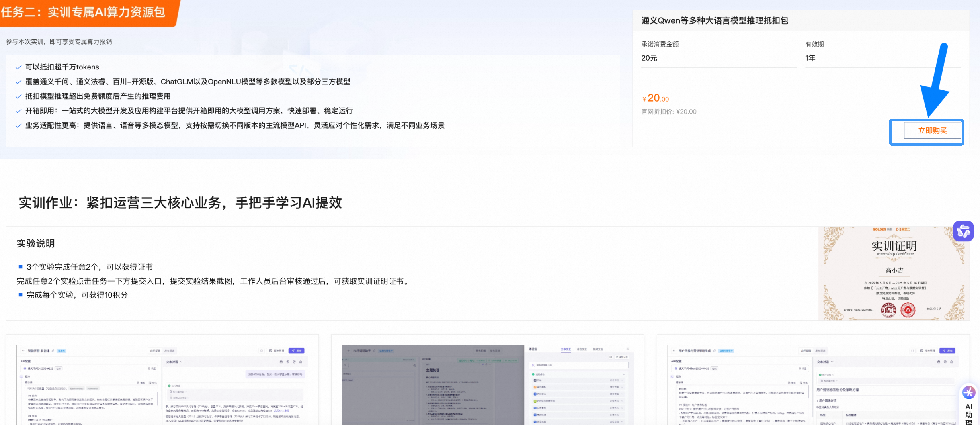Click the bullet 完成每个实验，可获得10积分
Image resolution: width=980 pixels, height=425 pixels.
[77, 295]
